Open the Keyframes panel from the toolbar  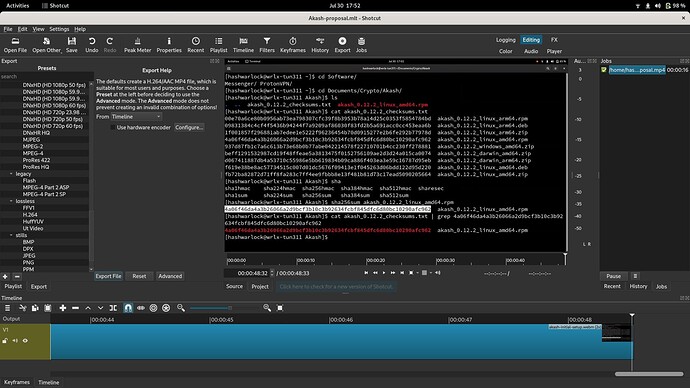point(293,45)
